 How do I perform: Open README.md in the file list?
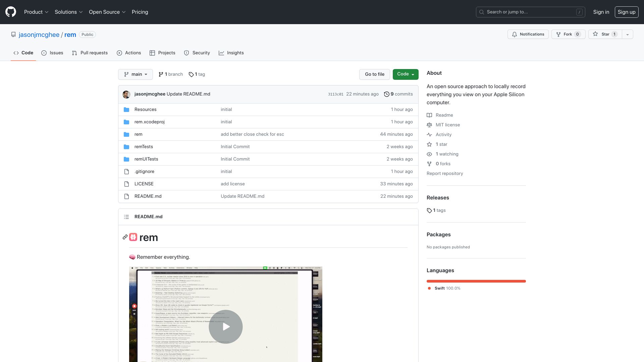pyautogui.click(x=148, y=196)
